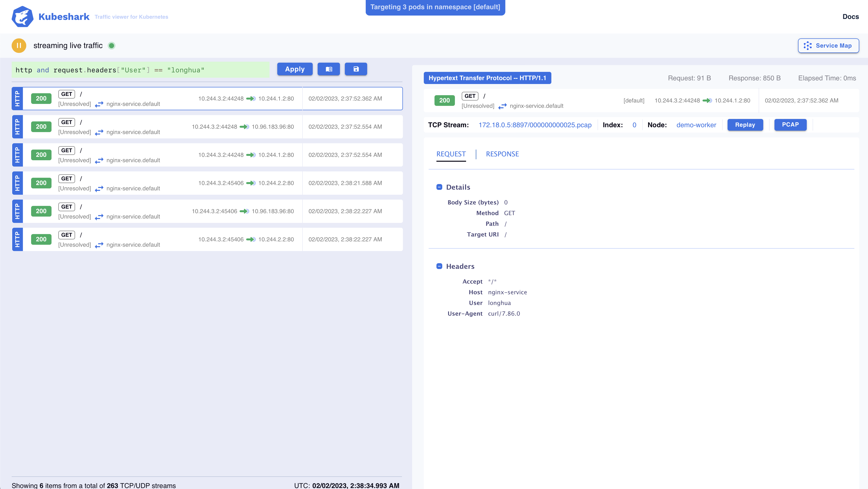
Task: Click the Index value 0 link
Action: click(x=634, y=125)
